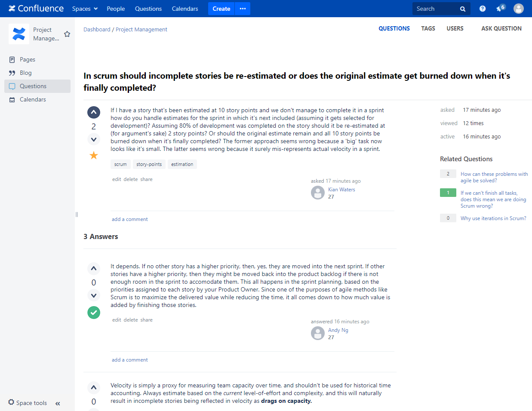Click share under Andy Ng's answer

click(x=146, y=320)
